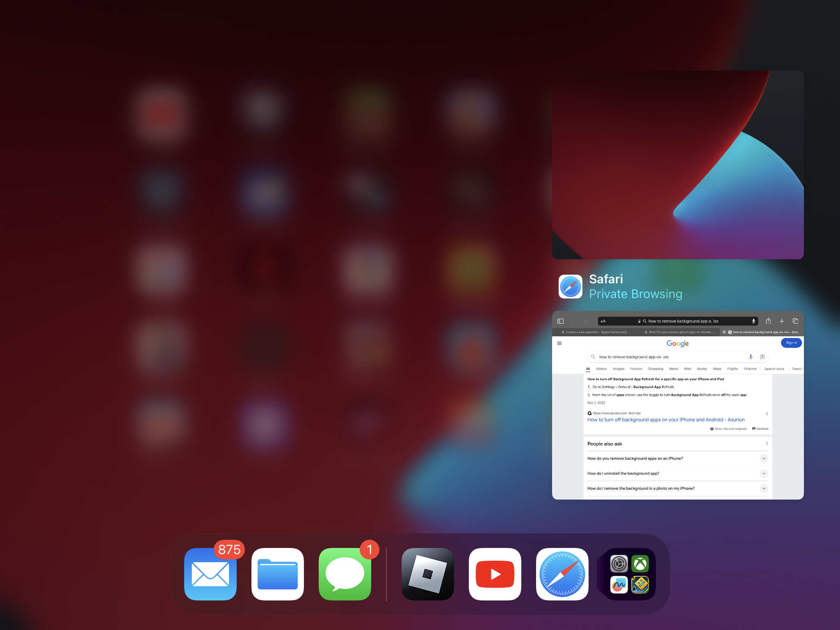Tap Safari sidebar toggle icon
Viewport: 840px width, 630px height.
pos(560,321)
